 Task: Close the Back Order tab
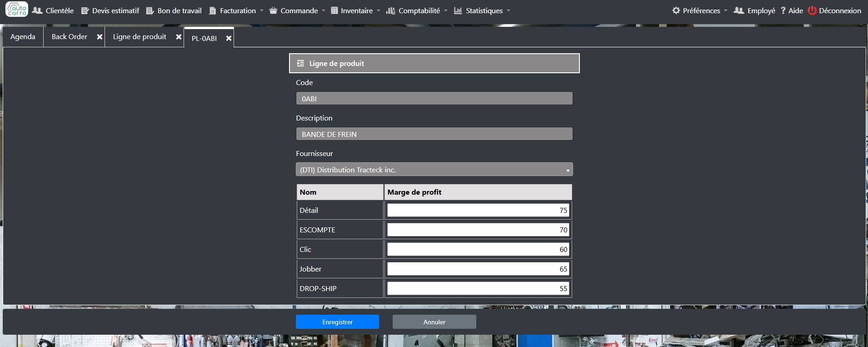[100, 37]
